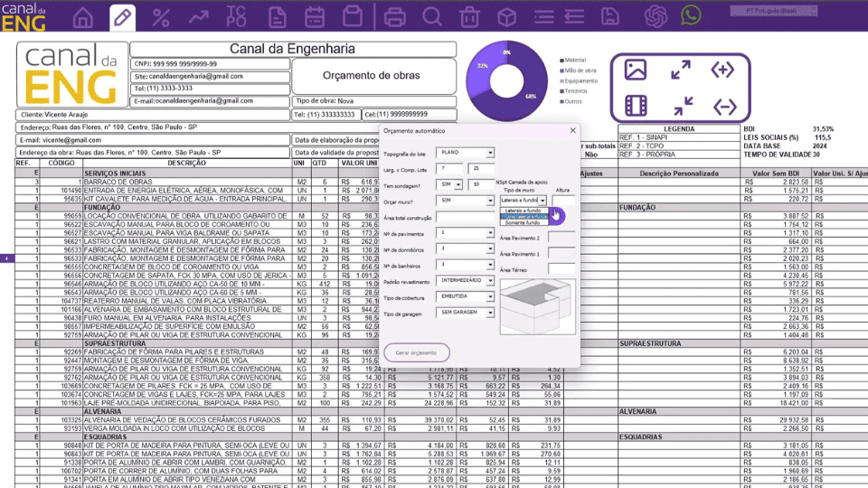Close the Orçamento automático dialog
The image size is (868, 488).
(573, 130)
